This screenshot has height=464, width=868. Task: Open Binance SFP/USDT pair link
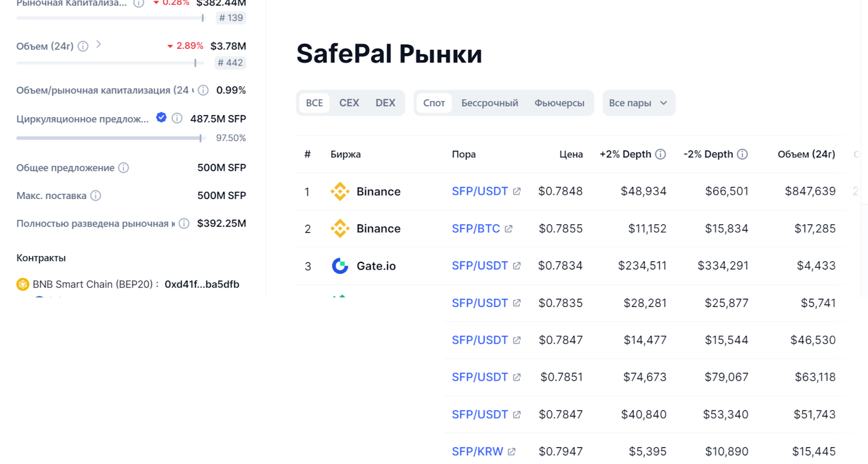pyautogui.click(x=480, y=191)
